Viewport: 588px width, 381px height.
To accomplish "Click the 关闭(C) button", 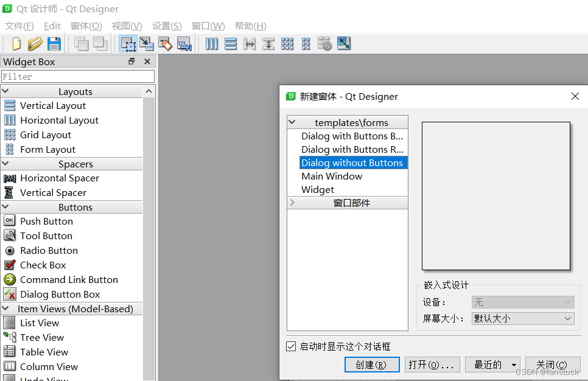I will coord(553,365).
